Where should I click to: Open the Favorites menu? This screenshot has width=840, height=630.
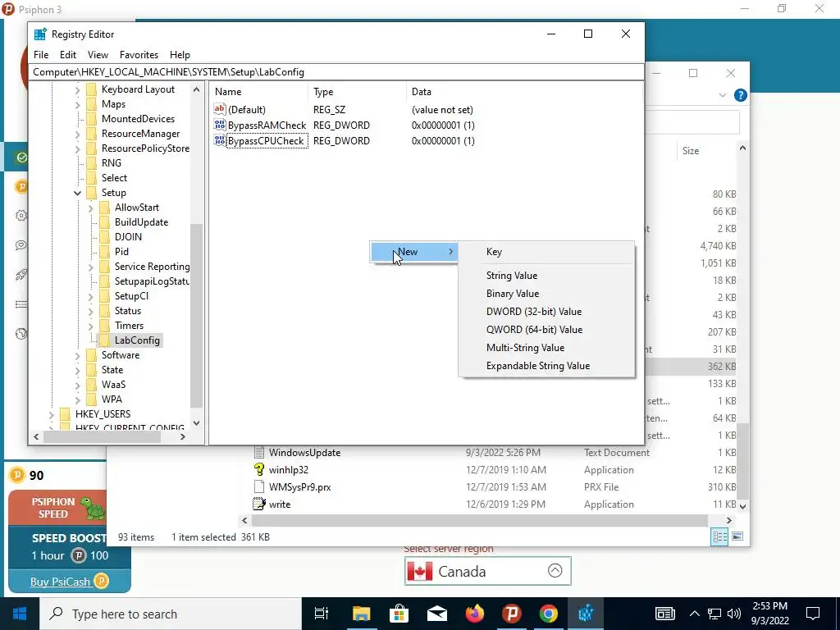[139, 55]
